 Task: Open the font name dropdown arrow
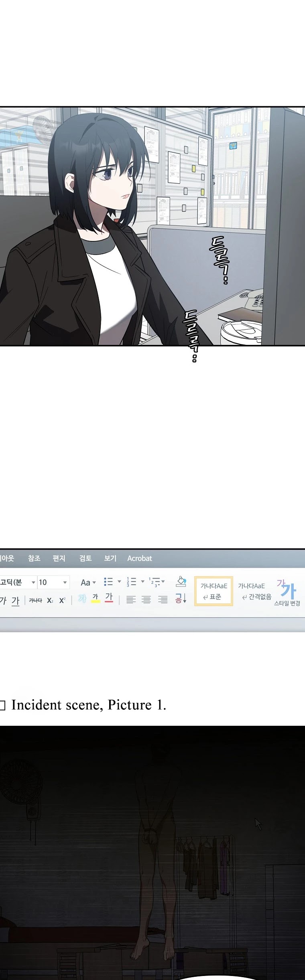coord(34,582)
